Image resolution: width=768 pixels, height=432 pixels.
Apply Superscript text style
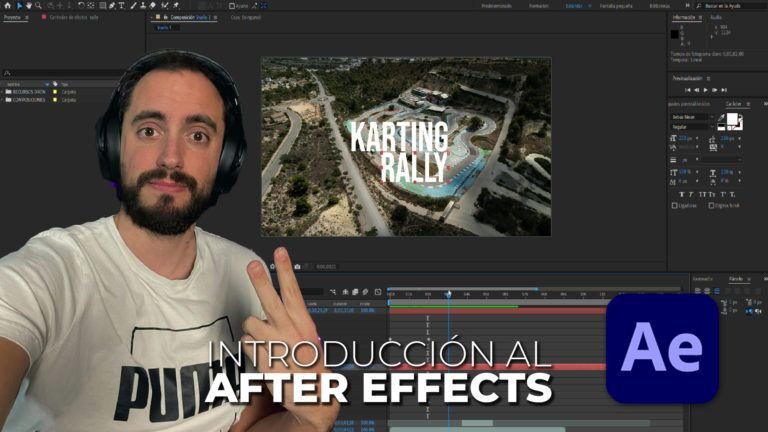(723, 194)
